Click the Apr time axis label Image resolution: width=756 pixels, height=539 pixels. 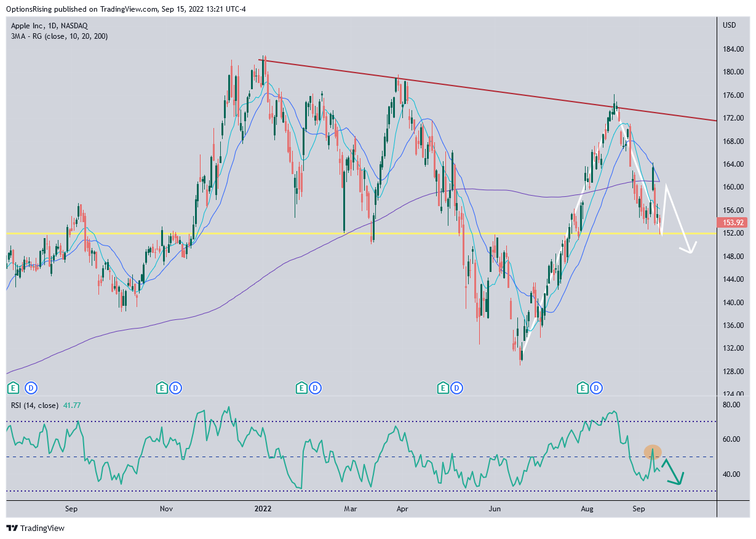click(x=402, y=509)
